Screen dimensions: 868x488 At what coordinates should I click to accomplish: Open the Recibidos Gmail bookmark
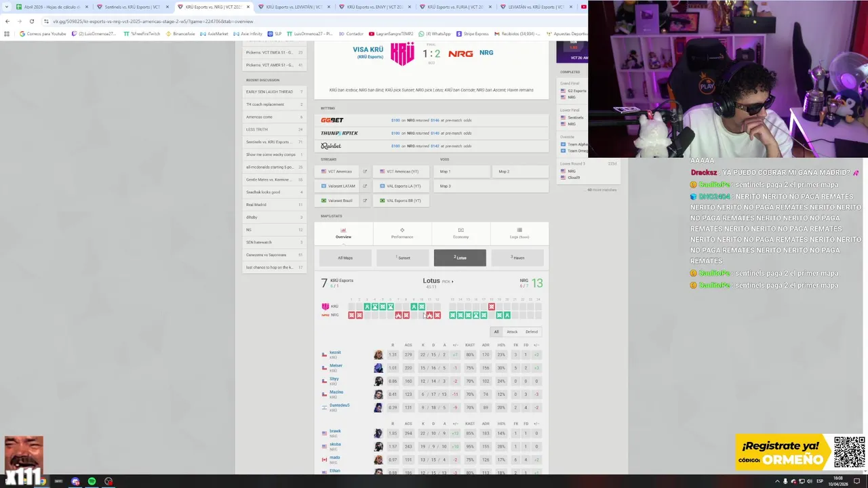pyautogui.click(x=517, y=33)
